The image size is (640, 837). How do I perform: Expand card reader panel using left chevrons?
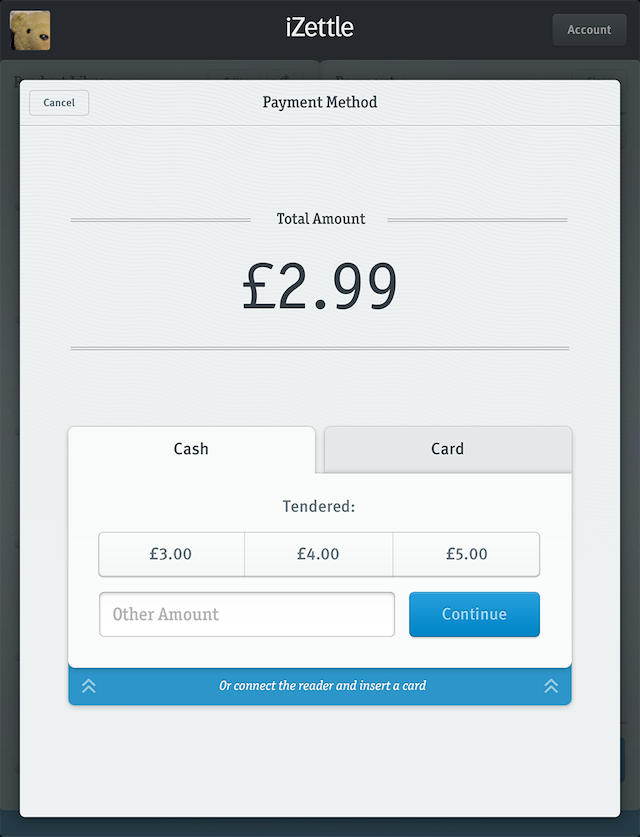89,686
